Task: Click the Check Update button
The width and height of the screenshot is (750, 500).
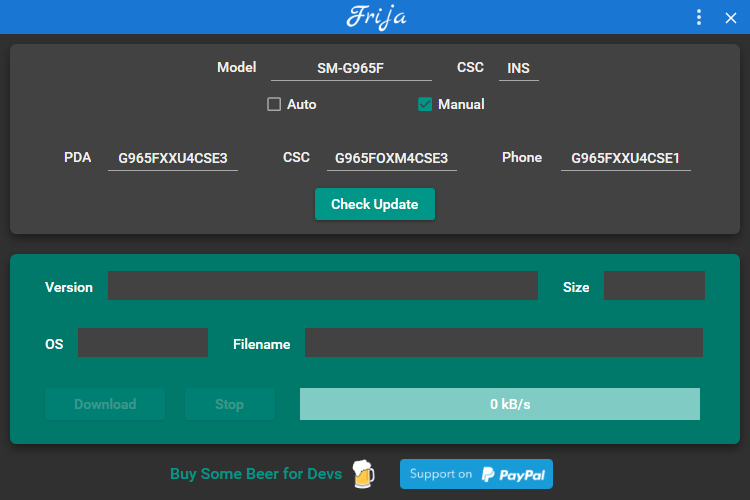Action: [375, 204]
